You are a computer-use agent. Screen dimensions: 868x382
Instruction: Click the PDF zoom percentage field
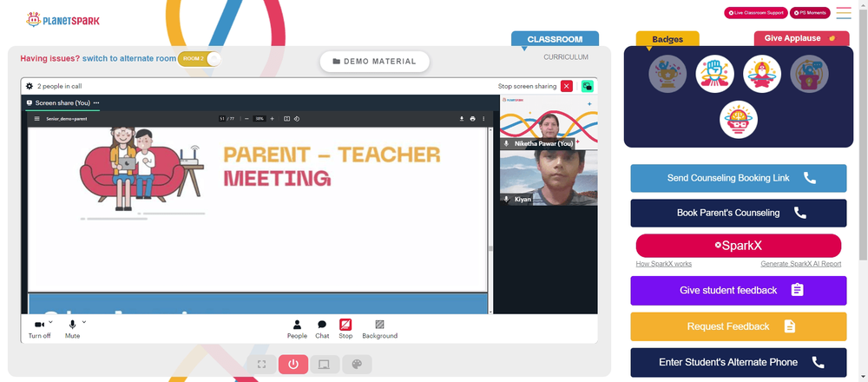(259, 118)
